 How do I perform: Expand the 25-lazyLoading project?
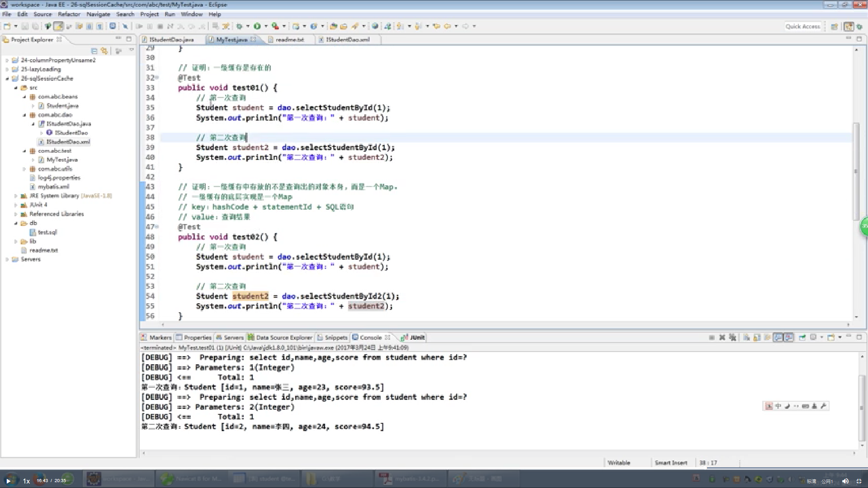tap(7, 69)
